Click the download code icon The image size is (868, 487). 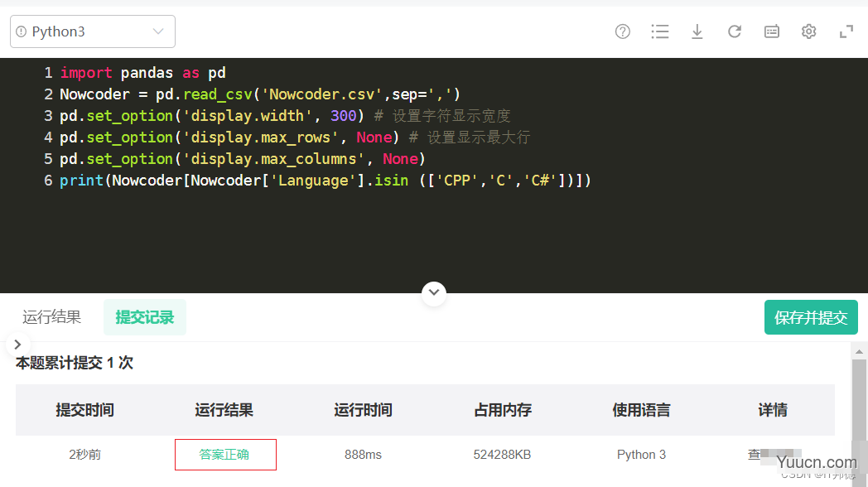(697, 31)
